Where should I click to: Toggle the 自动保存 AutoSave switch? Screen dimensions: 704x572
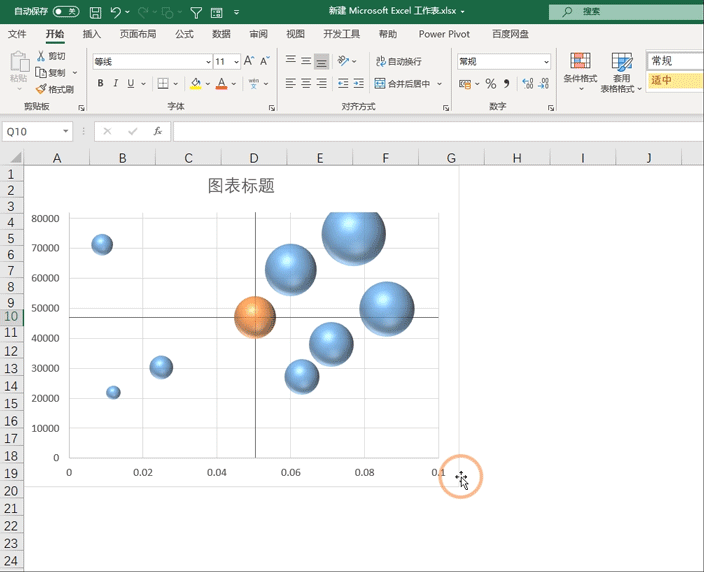click(x=66, y=12)
